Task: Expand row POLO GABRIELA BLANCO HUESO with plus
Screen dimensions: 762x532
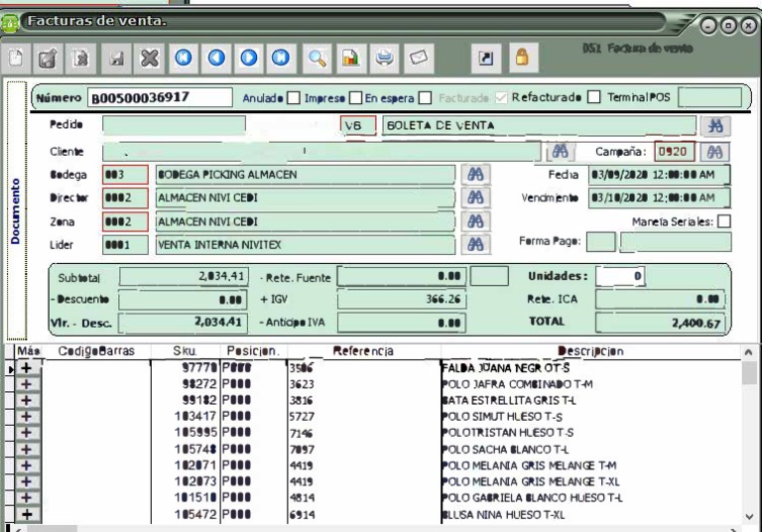Action: (x=27, y=498)
